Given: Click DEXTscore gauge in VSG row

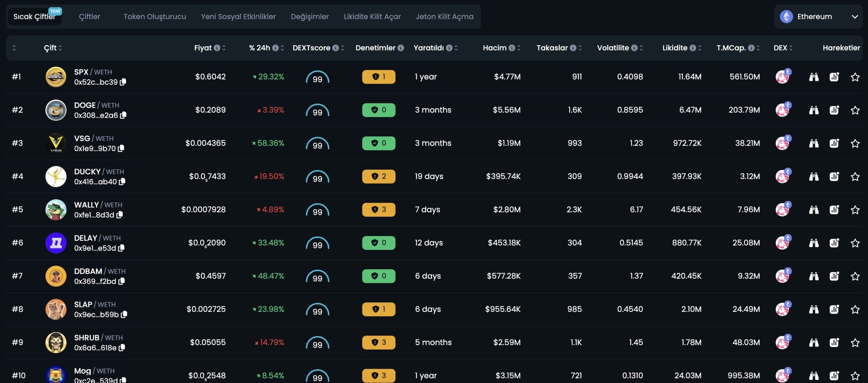Looking at the screenshot, I should (x=317, y=143).
